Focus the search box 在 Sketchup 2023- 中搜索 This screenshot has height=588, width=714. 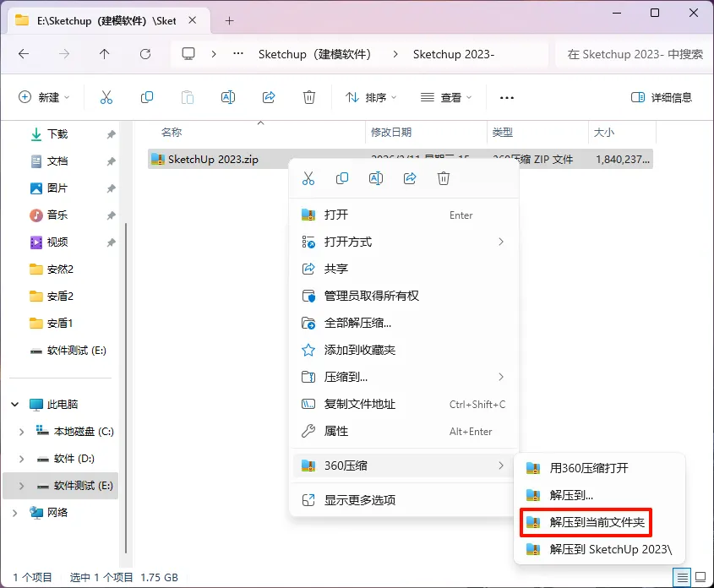(x=634, y=54)
